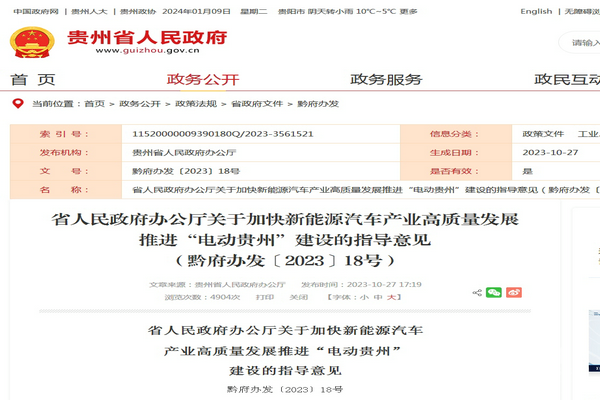Open the 贵州人大 top link

coord(90,11)
